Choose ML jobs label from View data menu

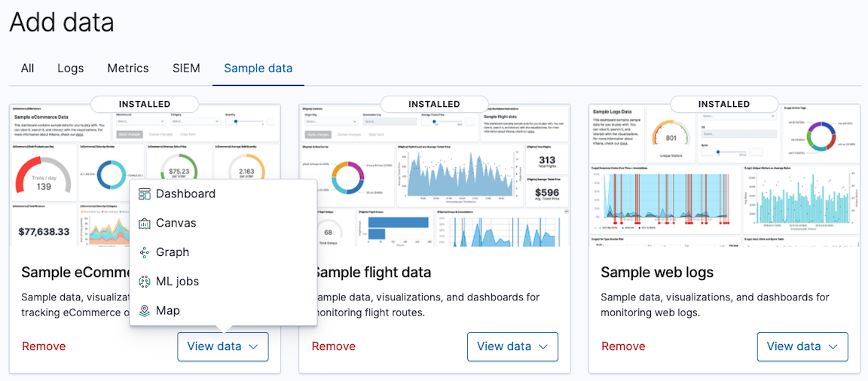click(x=178, y=282)
